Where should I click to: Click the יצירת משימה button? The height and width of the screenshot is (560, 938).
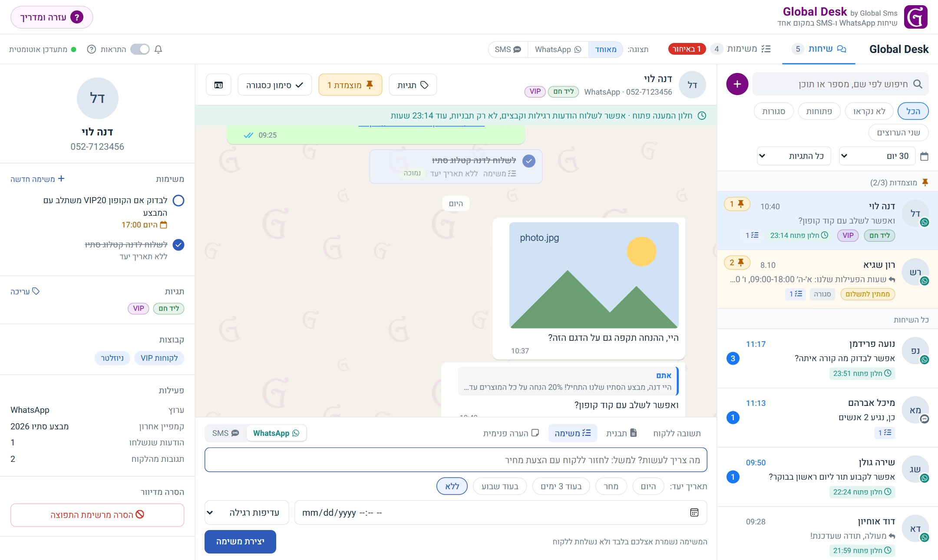[240, 542]
